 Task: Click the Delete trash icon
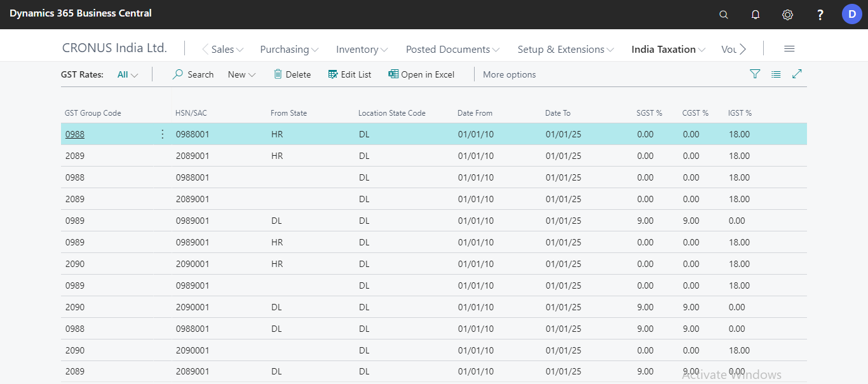[278, 74]
